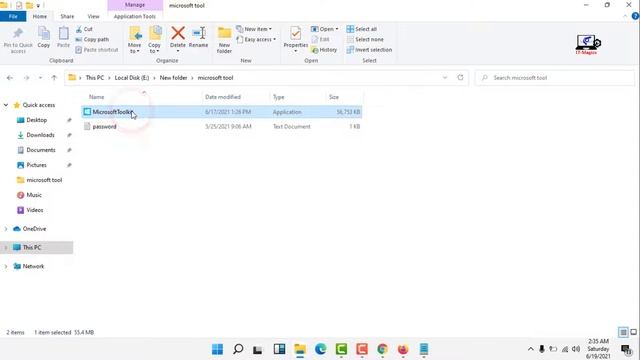Collapse the Quick access tree
Screen dimensions: 640x360
click(6, 105)
